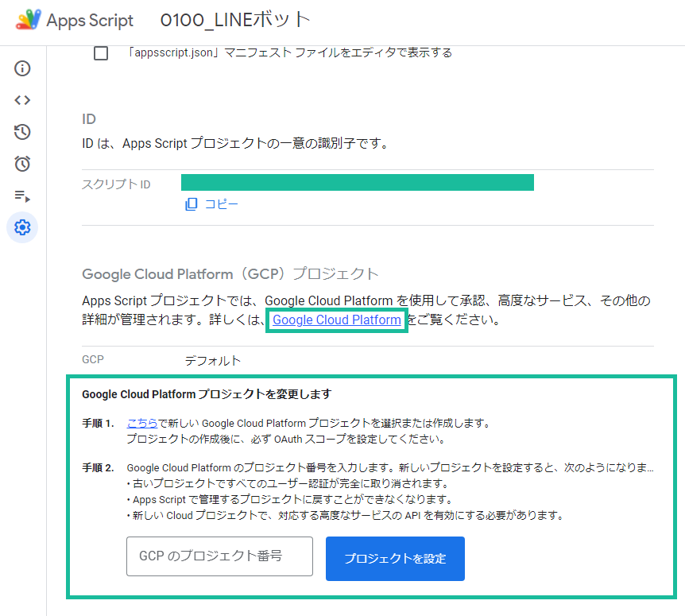Screen dimensions: 685x616
Task: Open the Executions list-play icon
Action: pos(22,196)
